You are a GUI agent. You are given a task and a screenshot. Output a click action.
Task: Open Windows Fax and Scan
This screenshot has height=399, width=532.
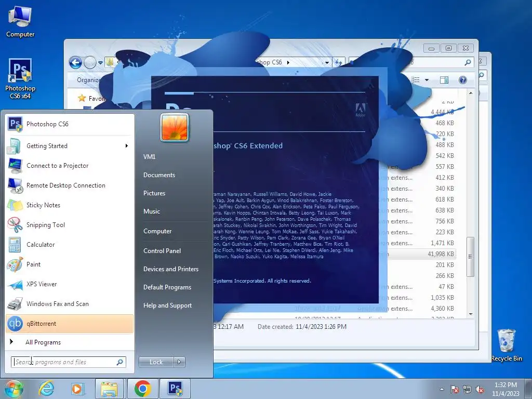pos(70,303)
